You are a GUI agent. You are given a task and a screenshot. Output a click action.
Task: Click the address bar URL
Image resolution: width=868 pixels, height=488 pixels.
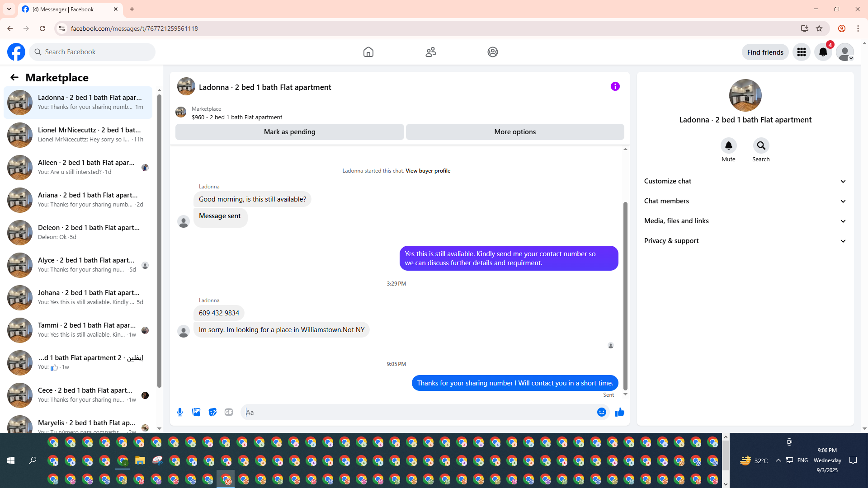[x=134, y=28]
